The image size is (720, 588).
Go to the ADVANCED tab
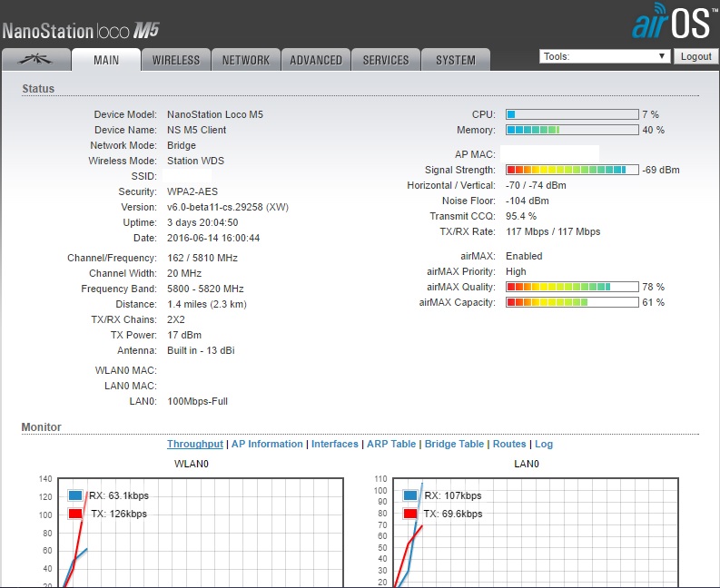[316, 60]
